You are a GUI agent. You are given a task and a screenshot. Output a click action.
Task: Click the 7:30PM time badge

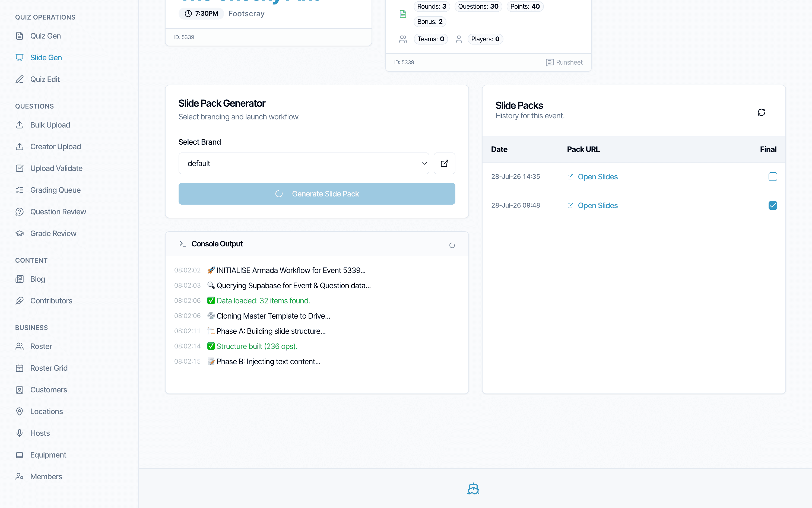201,14
